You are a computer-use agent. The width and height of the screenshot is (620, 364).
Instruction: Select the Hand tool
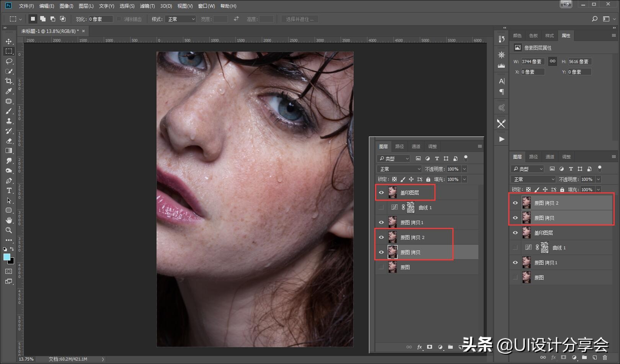8,220
